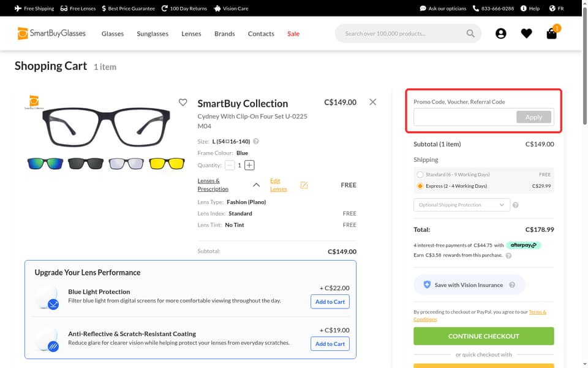Click the SmartBuyGlasses logo
588x368 pixels.
[51, 33]
